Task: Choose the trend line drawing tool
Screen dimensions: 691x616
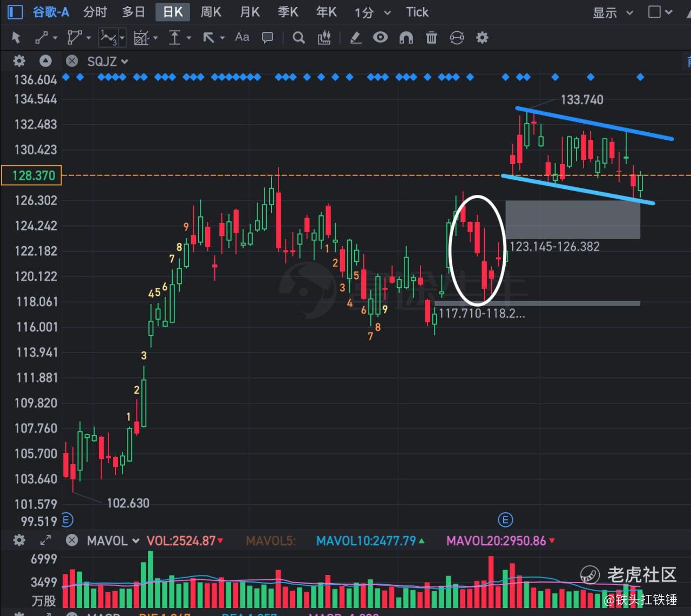Action: pyautogui.click(x=42, y=37)
